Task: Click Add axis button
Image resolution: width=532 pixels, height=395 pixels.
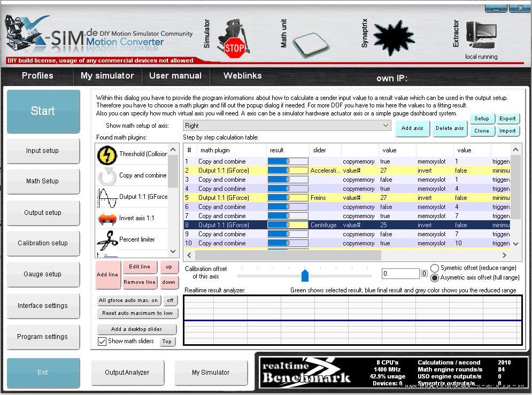Action: 412,128
